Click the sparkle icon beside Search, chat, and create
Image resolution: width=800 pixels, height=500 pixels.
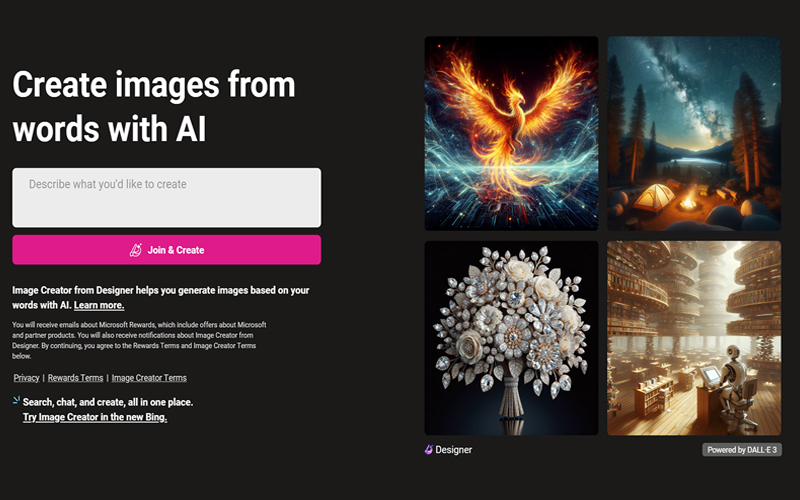click(x=16, y=400)
